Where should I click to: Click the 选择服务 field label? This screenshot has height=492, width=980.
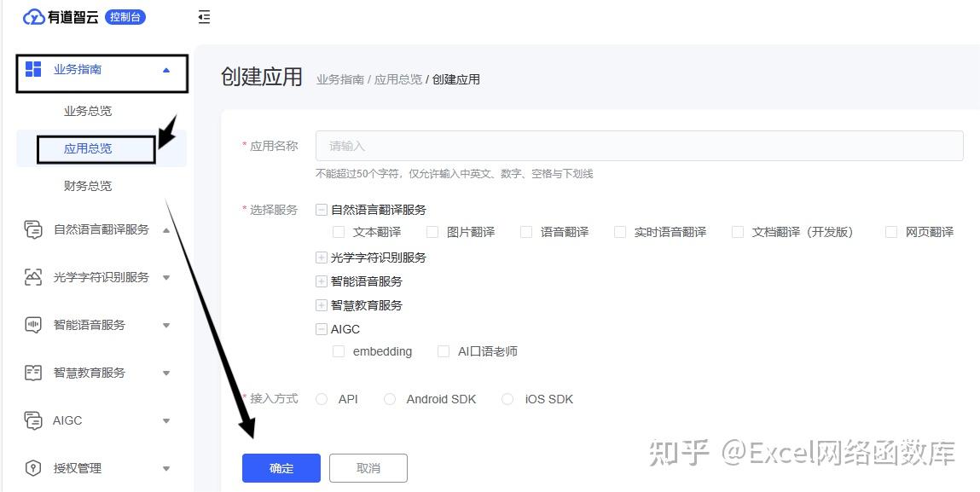274,210
